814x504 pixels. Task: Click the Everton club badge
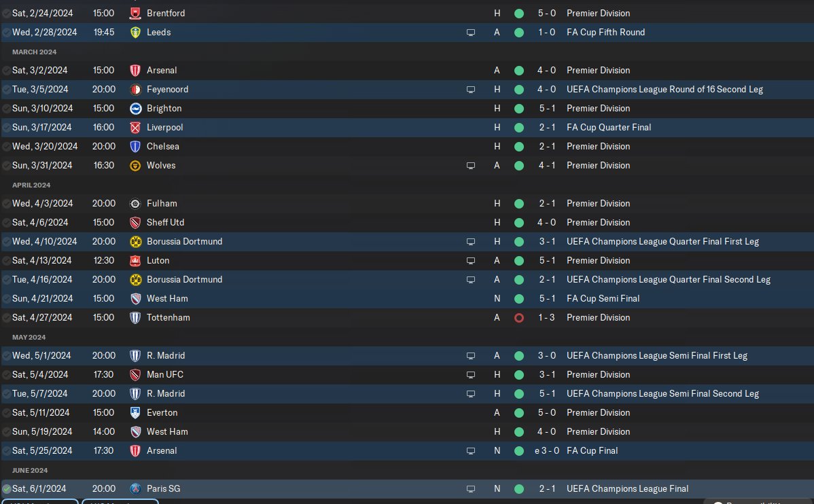point(135,413)
